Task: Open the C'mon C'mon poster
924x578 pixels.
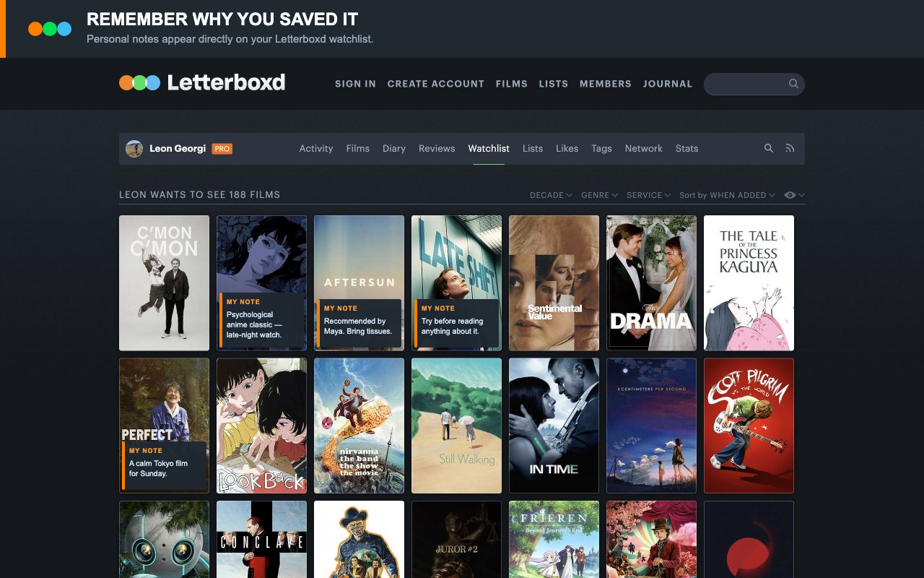Action: (164, 283)
